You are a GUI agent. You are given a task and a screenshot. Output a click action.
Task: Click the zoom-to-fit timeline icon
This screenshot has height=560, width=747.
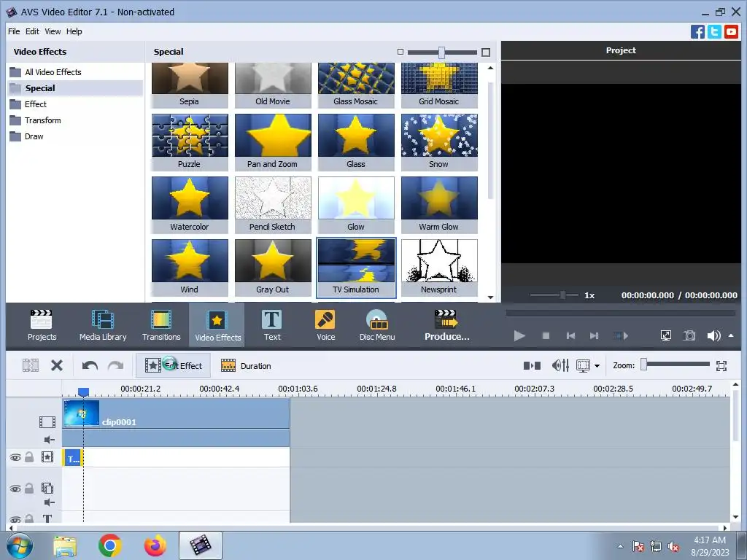(x=721, y=366)
